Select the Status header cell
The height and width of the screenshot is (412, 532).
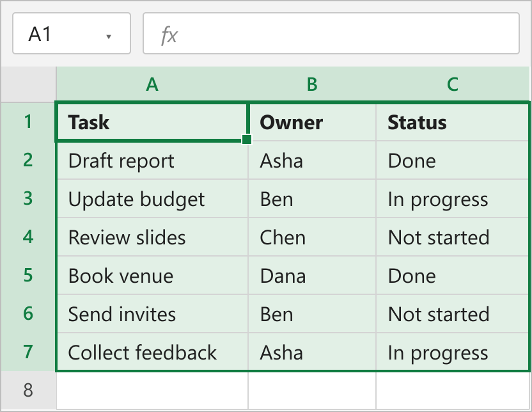pyautogui.click(x=453, y=122)
